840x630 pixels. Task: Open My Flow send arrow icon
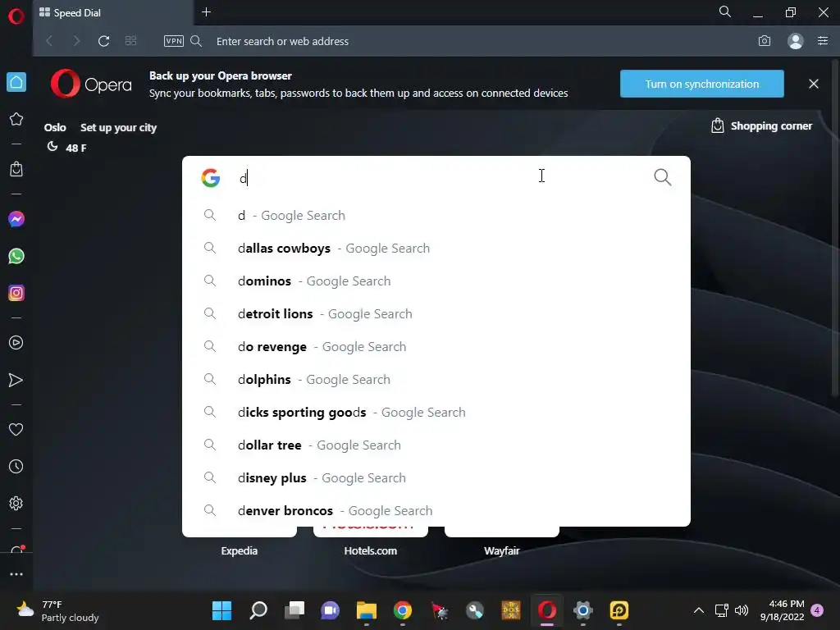point(16,380)
